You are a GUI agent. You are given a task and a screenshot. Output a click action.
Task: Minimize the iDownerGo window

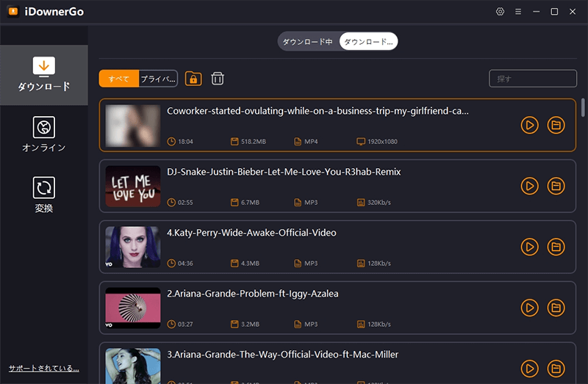pos(537,12)
